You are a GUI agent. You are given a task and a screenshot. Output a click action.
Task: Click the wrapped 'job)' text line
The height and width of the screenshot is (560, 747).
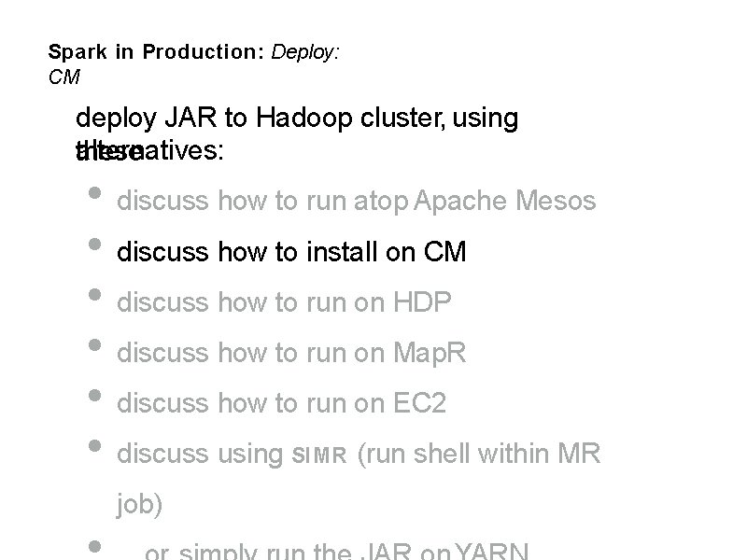[139, 505]
